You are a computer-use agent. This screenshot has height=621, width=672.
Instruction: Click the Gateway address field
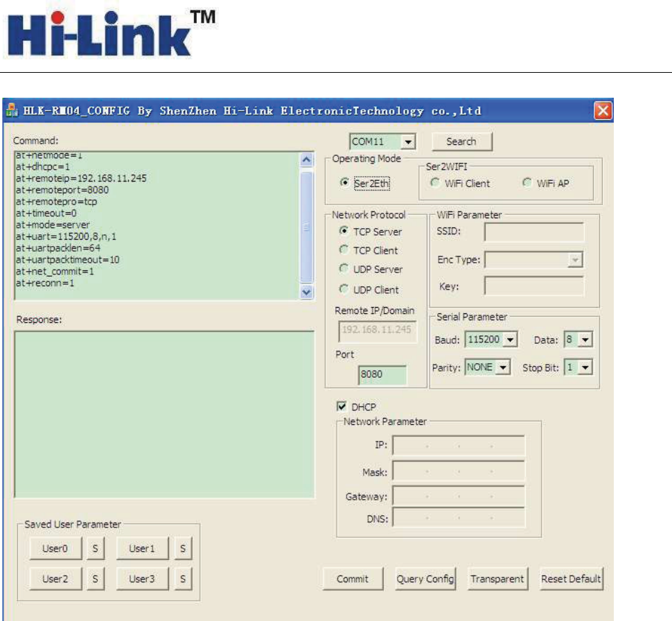(x=459, y=496)
